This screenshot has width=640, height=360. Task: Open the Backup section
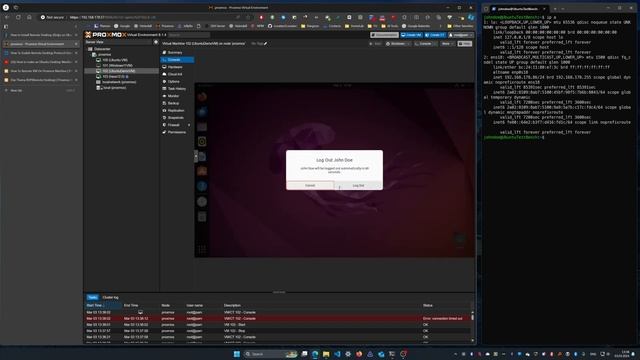(177, 103)
